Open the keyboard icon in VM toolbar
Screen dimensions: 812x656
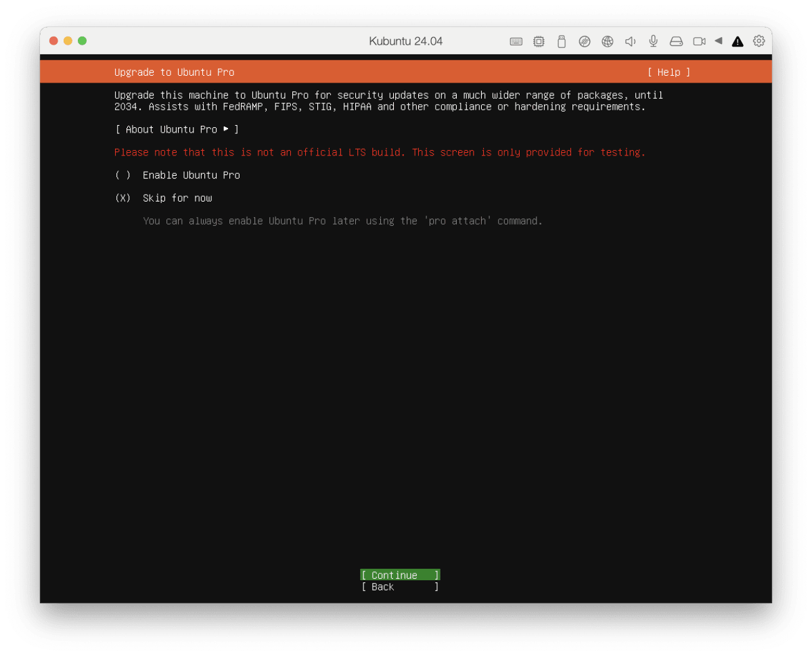(516, 41)
